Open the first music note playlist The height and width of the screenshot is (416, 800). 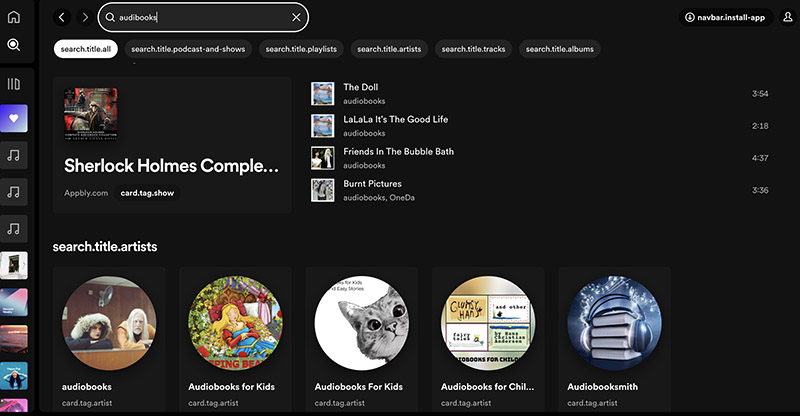14,155
